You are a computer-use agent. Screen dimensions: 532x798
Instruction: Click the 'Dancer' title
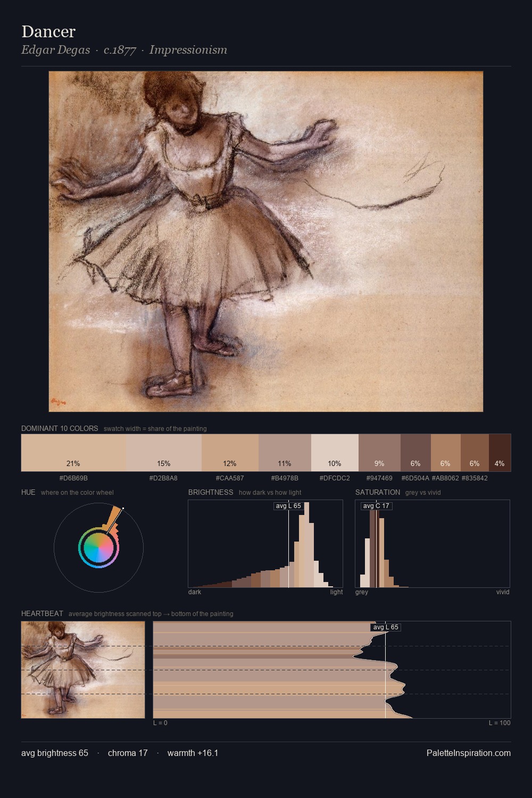pos(48,31)
